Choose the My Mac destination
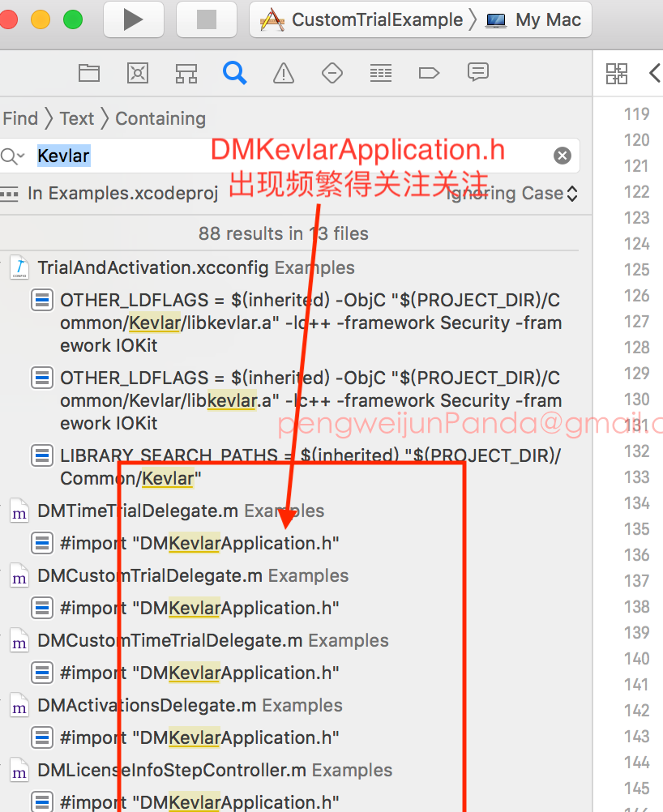 (x=533, y=19)
